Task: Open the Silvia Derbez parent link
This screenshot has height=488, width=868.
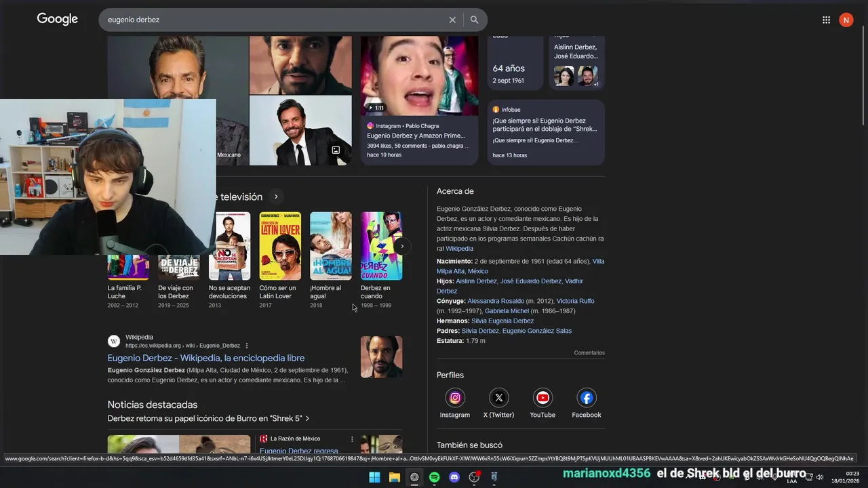Action: [x=480, y=331]
